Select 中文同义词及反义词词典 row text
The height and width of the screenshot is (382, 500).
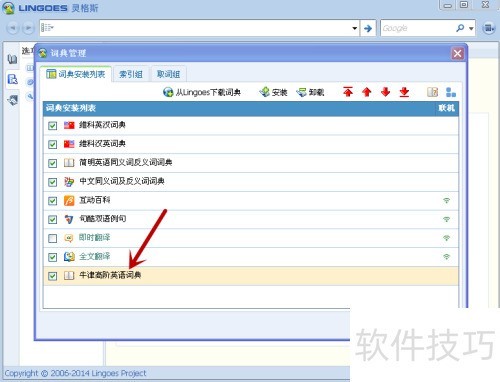122,181
